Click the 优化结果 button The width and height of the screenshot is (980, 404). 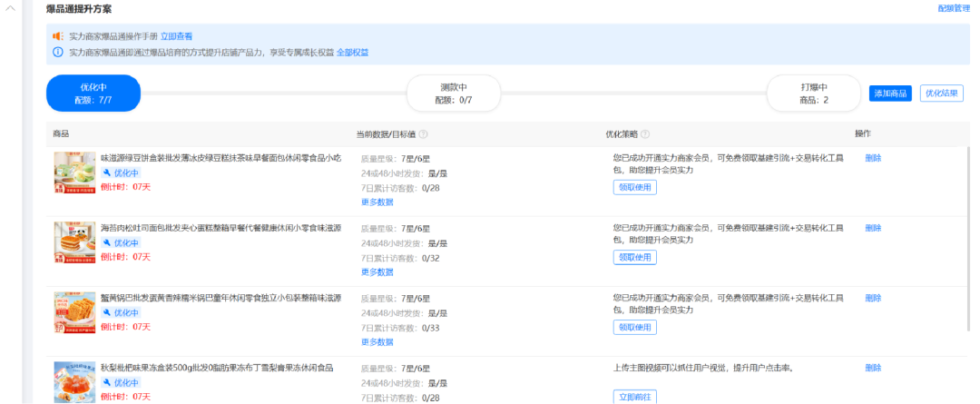pyautogui.click(x=941, y=94)
